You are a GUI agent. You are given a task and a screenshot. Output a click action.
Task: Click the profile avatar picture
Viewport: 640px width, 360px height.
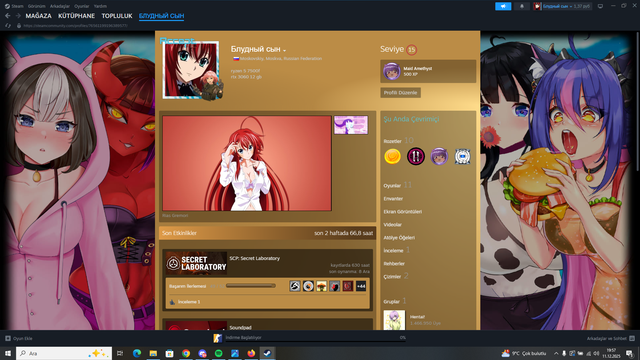[x=191, y=70]
